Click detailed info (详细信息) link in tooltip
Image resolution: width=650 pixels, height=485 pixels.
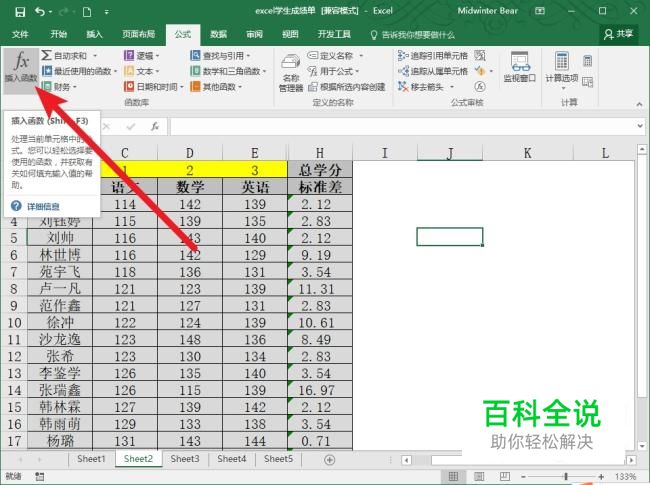(x=43, y=206)
